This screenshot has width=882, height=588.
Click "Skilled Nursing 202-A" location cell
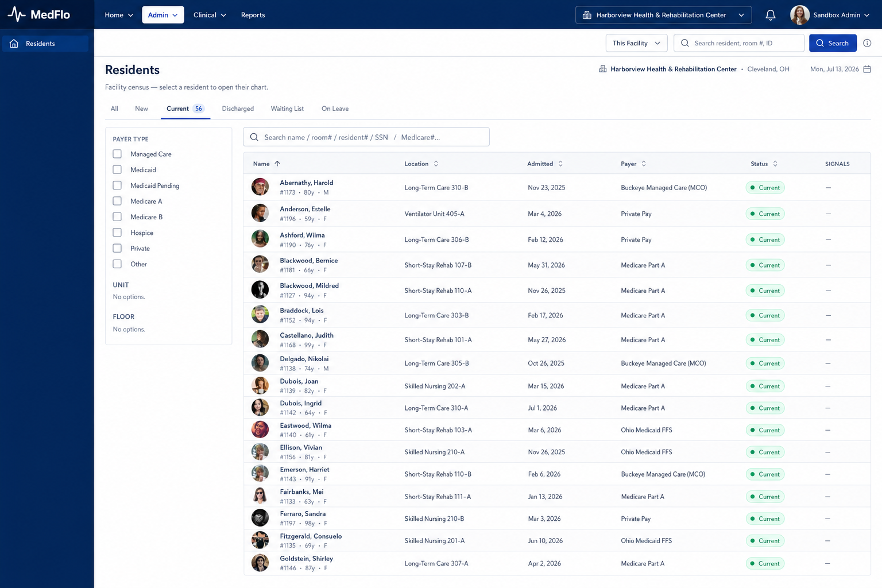pos(435,386)
